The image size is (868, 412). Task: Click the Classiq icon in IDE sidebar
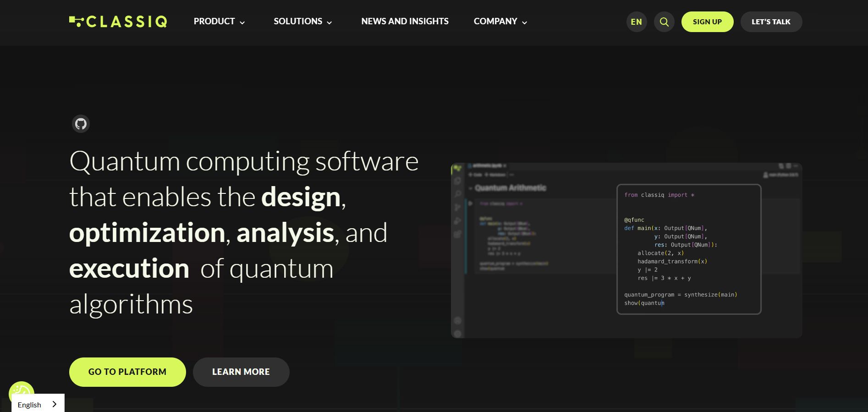[x=457, y=169]
